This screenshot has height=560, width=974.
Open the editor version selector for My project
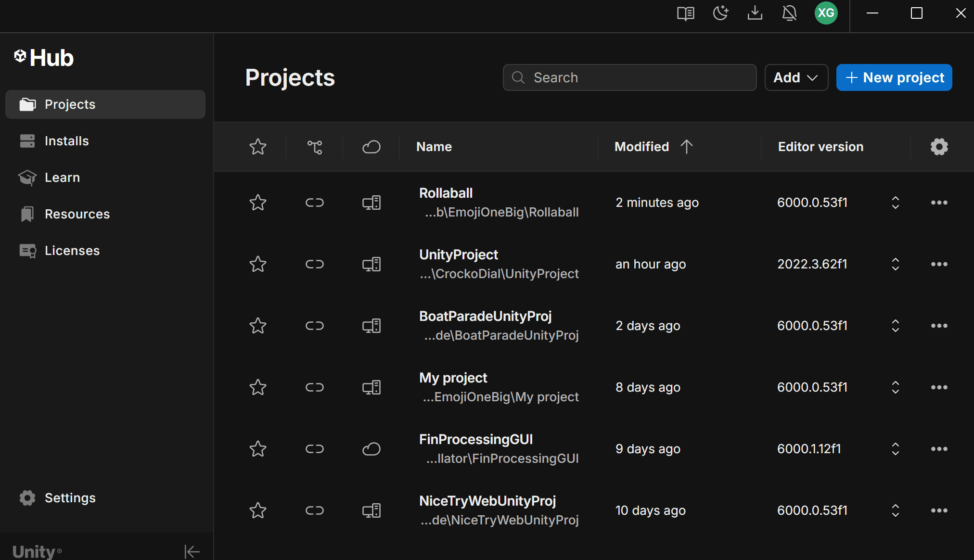(895, 387)
